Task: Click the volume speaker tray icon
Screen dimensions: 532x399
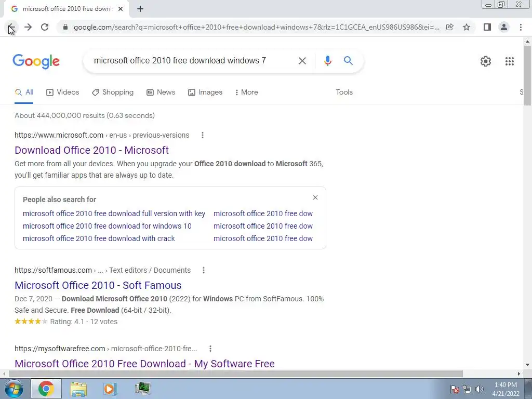Action: point(480,389)
